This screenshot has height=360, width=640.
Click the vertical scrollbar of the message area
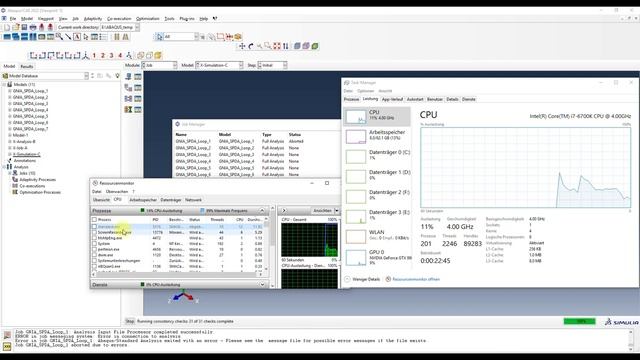click(631, 340)
